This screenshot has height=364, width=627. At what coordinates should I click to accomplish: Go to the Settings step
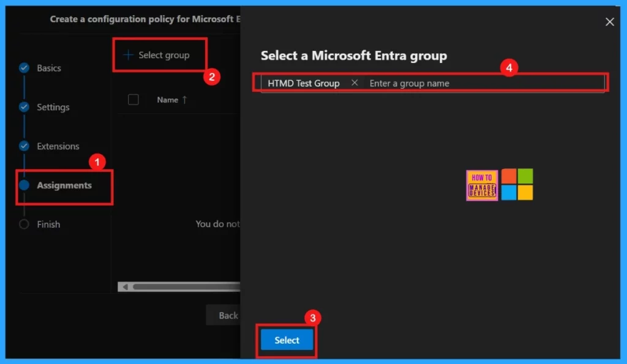[x=53, y=107]
